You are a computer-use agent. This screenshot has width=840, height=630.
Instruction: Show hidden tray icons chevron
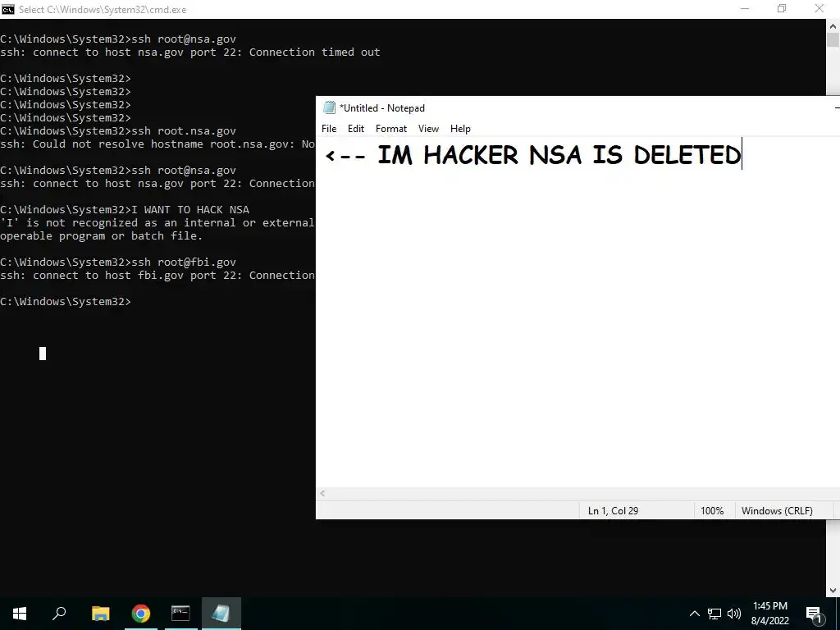pyautogui.click(x=694, y=614)
